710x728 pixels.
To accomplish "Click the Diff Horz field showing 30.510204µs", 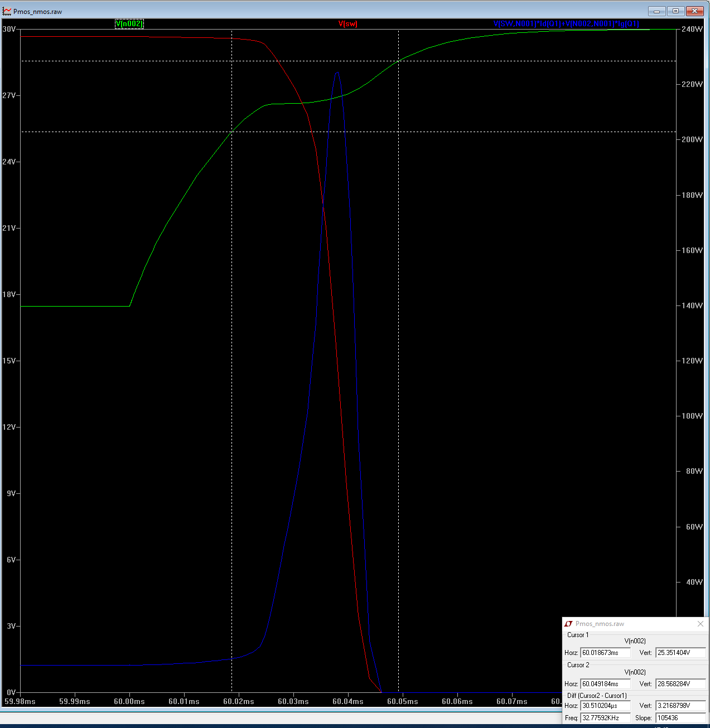I will coord(605,706).
